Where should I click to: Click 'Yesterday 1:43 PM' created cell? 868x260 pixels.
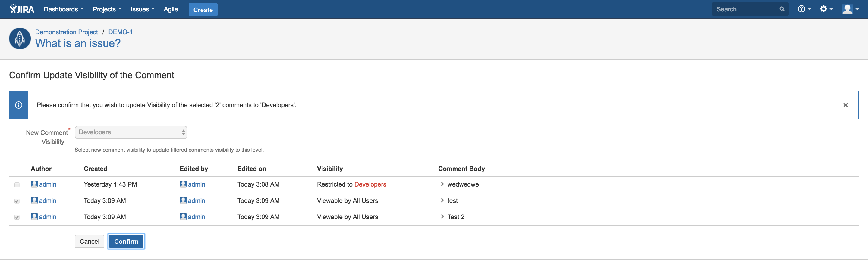[x=110, y=184]
